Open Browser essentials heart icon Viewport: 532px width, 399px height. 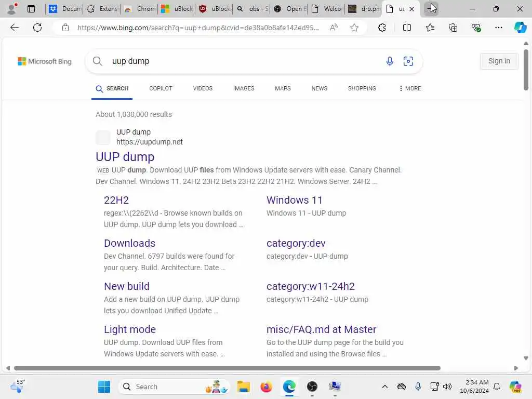tap(476, 28)
